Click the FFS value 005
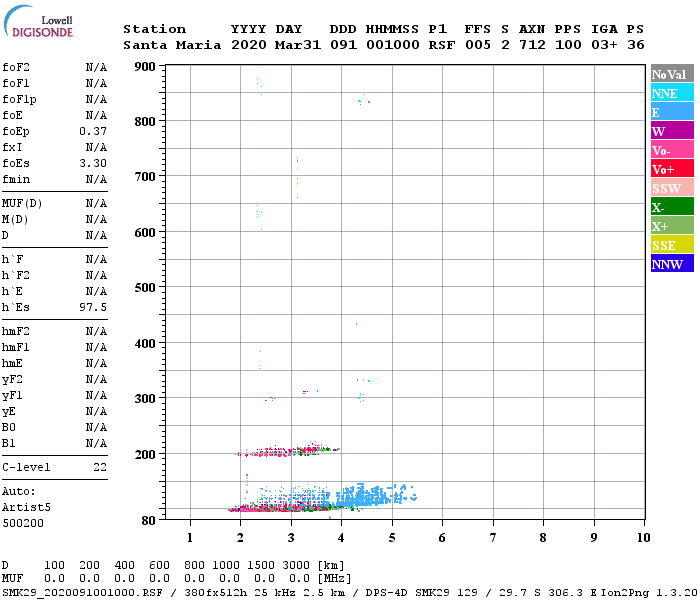The width and height of the screenshot is (700, 600). (x=478, y=45)
